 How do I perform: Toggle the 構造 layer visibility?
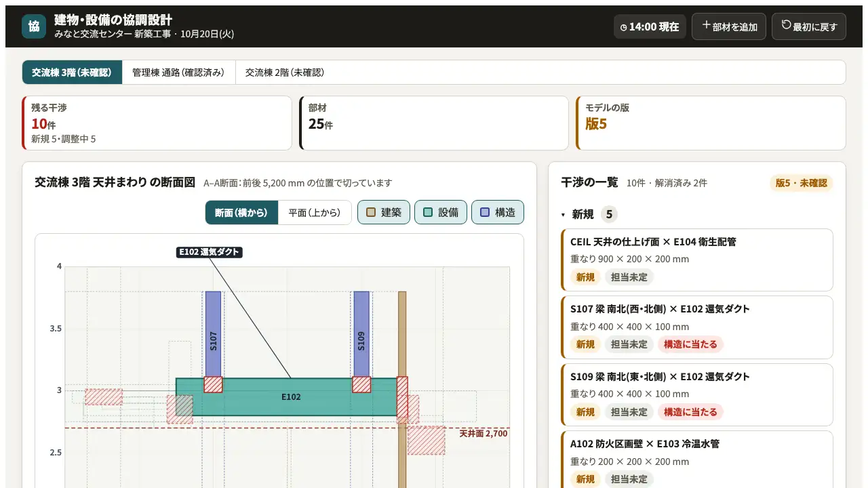click(497, 212)
